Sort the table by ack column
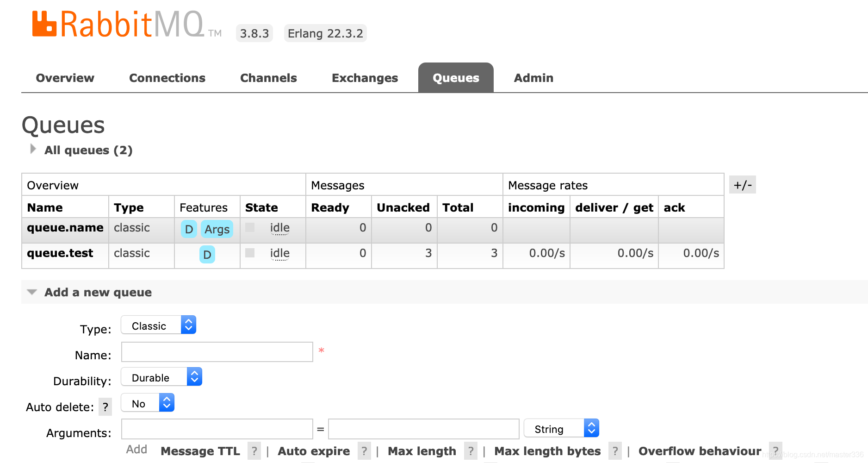This screenshot has height=463, width=868. pos(674,207)
